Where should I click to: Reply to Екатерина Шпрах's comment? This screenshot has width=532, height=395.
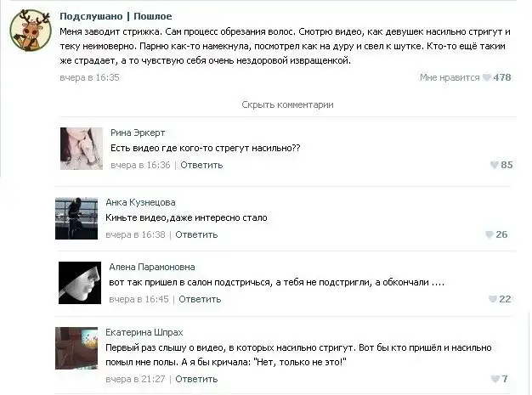196,379
